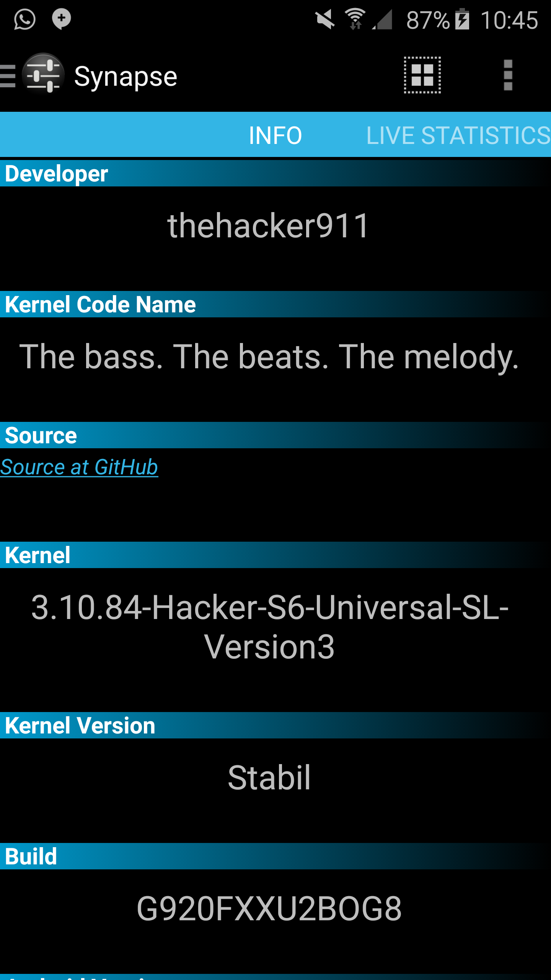
Task: Tap the G920FXXU2BOG8 build value
Action: click(x=269, y=908)
